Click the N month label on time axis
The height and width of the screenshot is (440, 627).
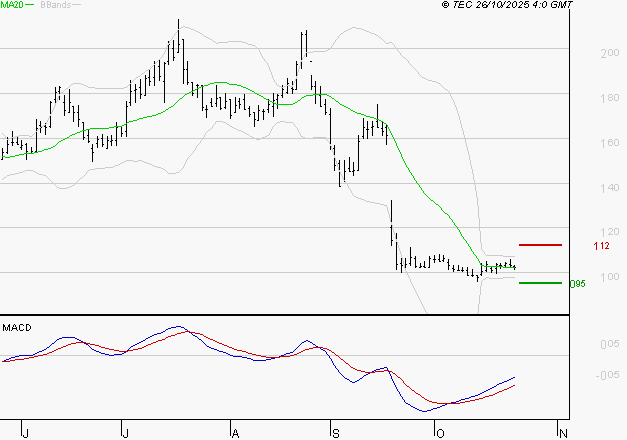click(x=563, y=434)
